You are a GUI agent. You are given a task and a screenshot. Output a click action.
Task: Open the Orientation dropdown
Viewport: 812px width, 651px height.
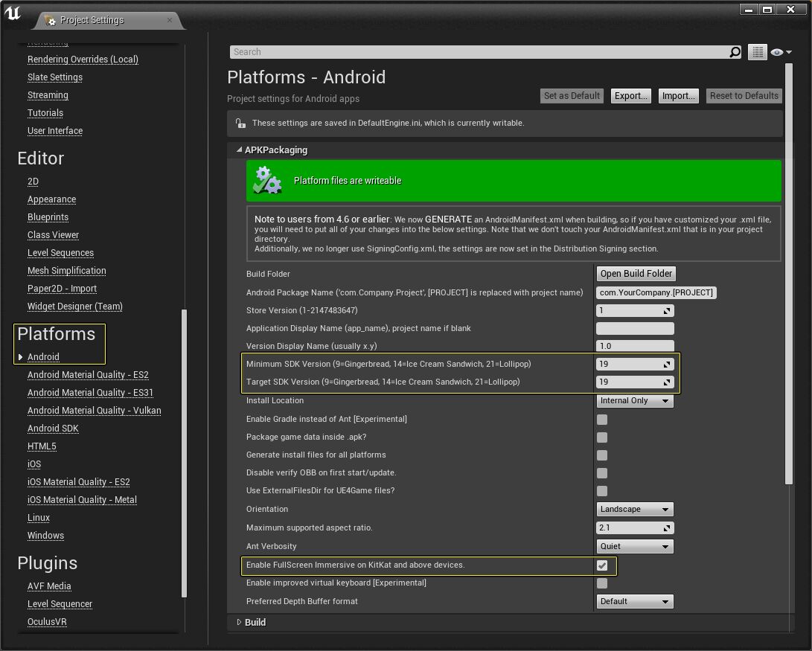634,509
